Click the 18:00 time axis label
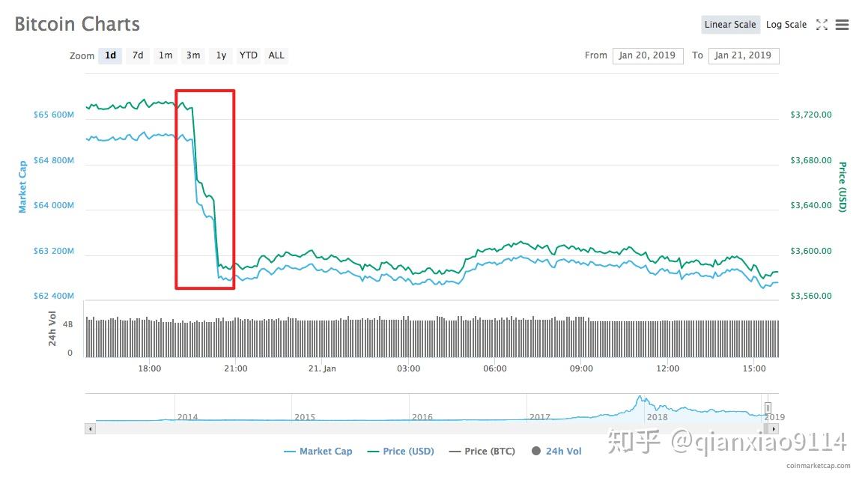The height and width of the screenshot is (480, 868). [x=150, y=368]
